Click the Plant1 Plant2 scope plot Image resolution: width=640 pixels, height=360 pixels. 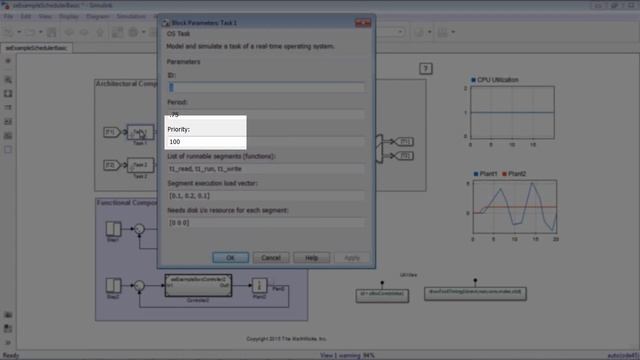(x=515, y=207)
